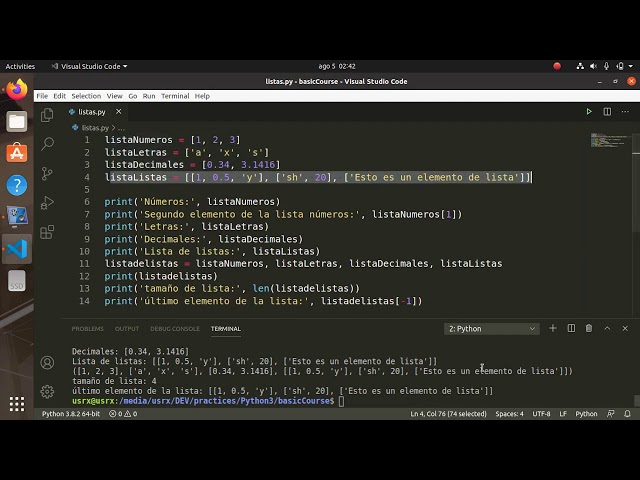Split the terminal panel
This screenshot has width=640, height=480.
[571, 328]
